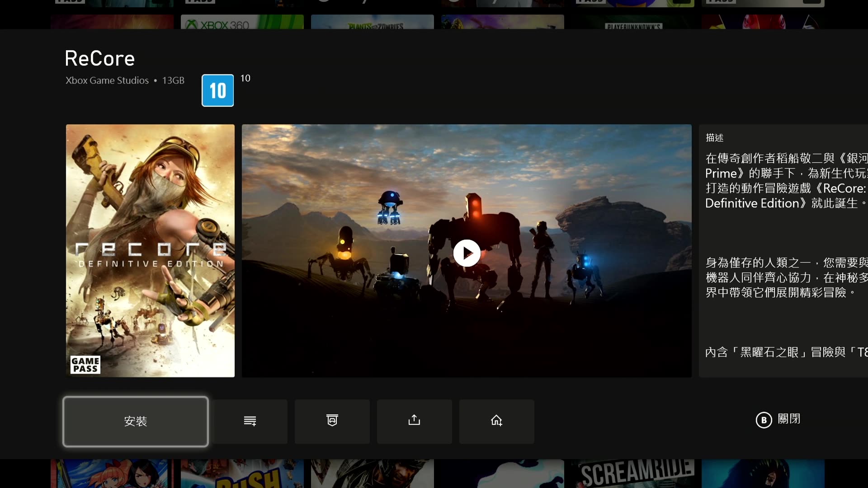Click the blue age rating 10 badge
Viewport: 868px width, 488px height.
pyautogui.click(x=217, y=90)
